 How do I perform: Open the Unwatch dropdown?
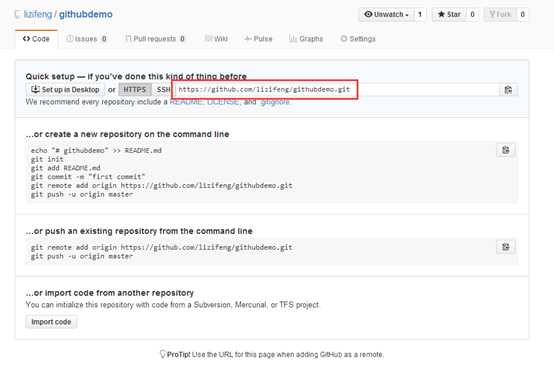click(x=386, y=14)
